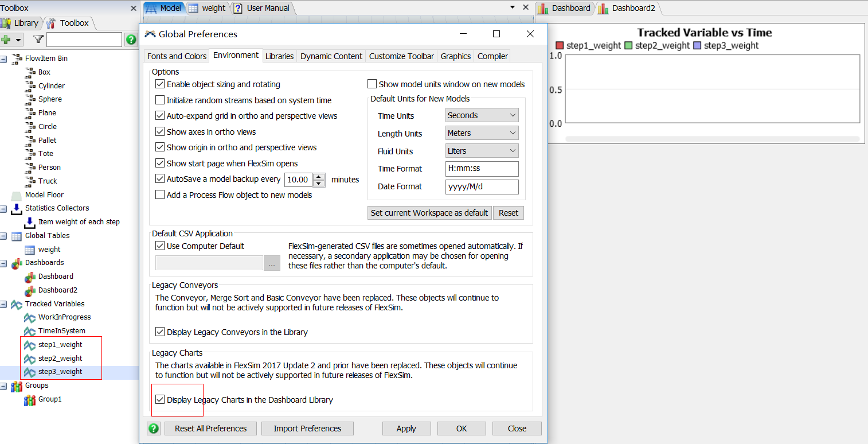Viewport: 868px width, 444px height.
Task: Switch to the Fonts and Colors tab
Action: tap(177, 56)
